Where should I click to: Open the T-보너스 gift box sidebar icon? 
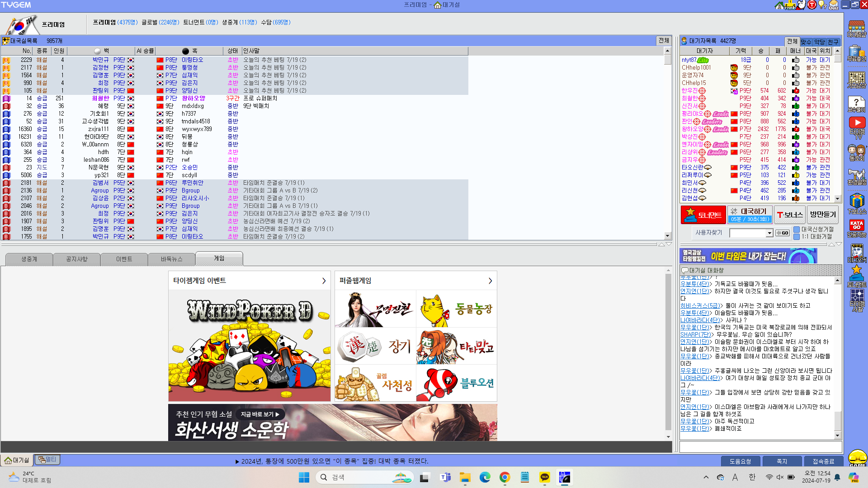coord(857,203)
